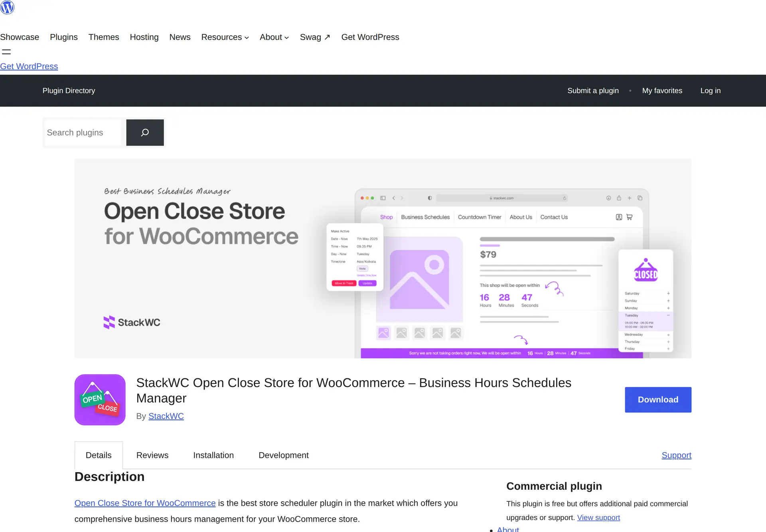The height and width of the screenshot is (532, 766).
Task: Click the Commercial plugin heading
Action: [x=554, y=486]
